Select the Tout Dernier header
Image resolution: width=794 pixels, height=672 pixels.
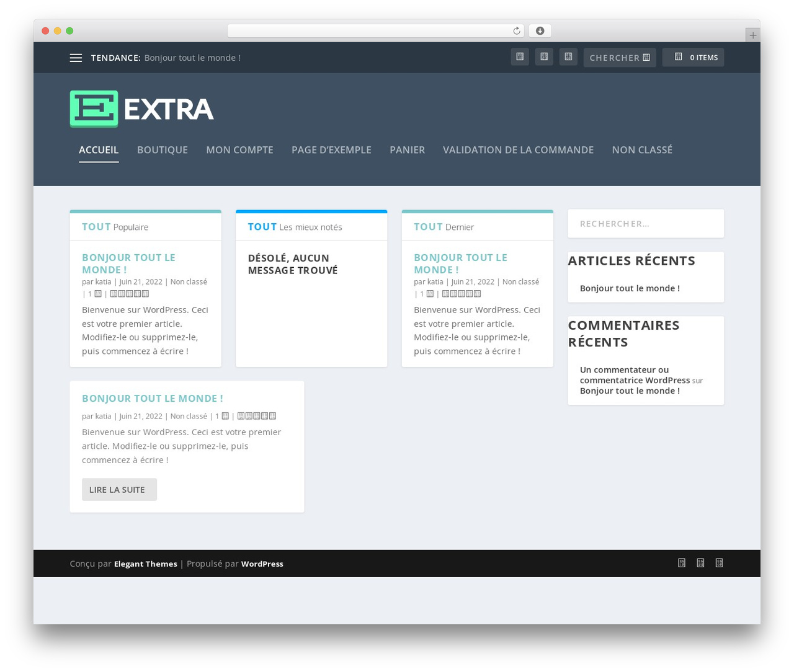(x=477, y=227)
